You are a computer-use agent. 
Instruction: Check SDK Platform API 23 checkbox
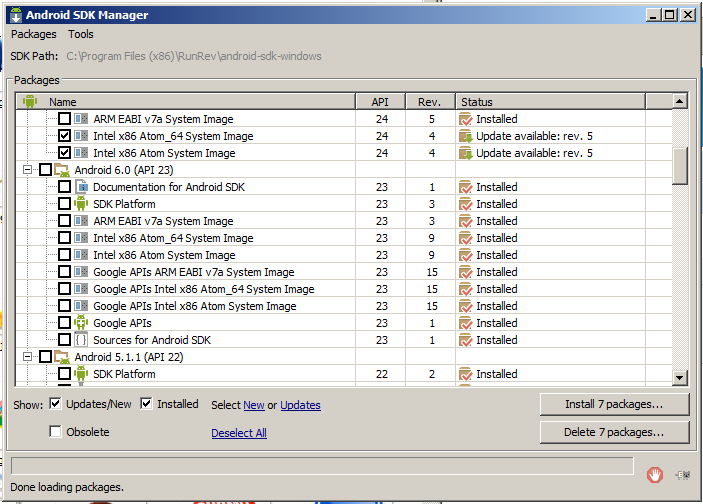pos(65,204)
